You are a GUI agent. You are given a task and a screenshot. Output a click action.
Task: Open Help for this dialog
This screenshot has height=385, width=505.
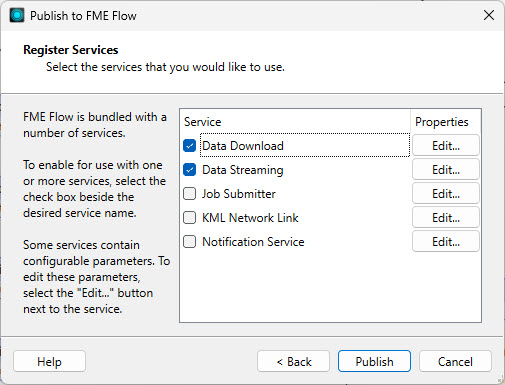(x=49, y=361)
